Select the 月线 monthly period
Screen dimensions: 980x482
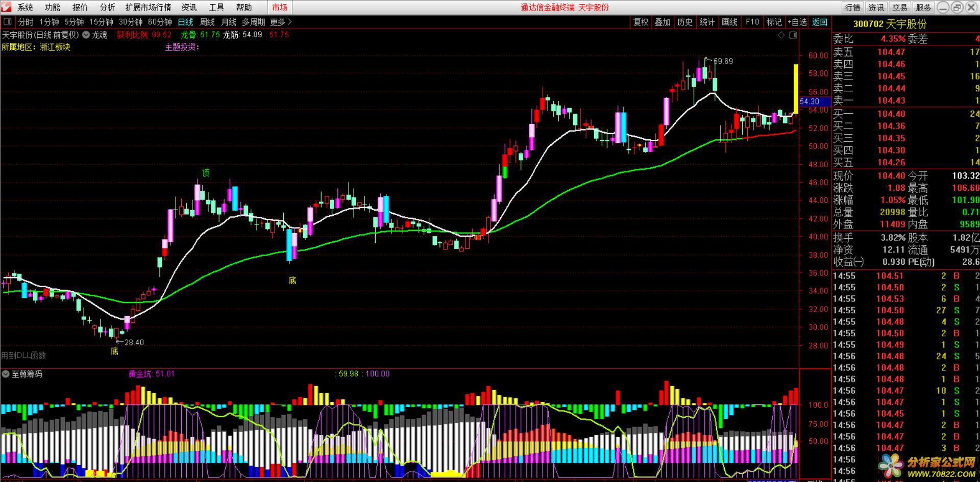[x=229, y=22]
